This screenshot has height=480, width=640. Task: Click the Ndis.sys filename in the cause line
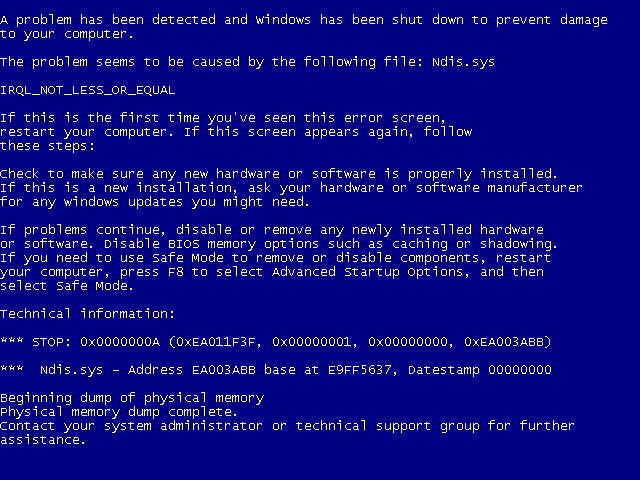point(463,62)
